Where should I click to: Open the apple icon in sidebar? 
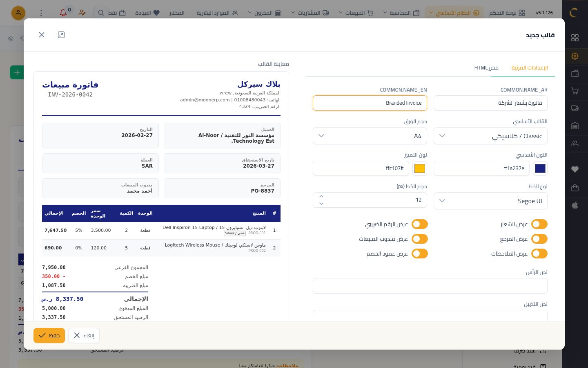coord(575,205)
